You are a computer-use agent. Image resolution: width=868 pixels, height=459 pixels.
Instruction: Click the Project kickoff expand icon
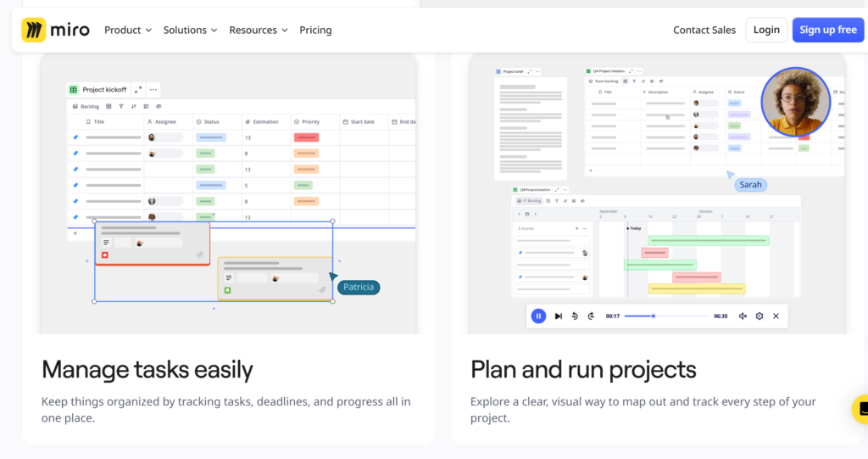(137, 89)
